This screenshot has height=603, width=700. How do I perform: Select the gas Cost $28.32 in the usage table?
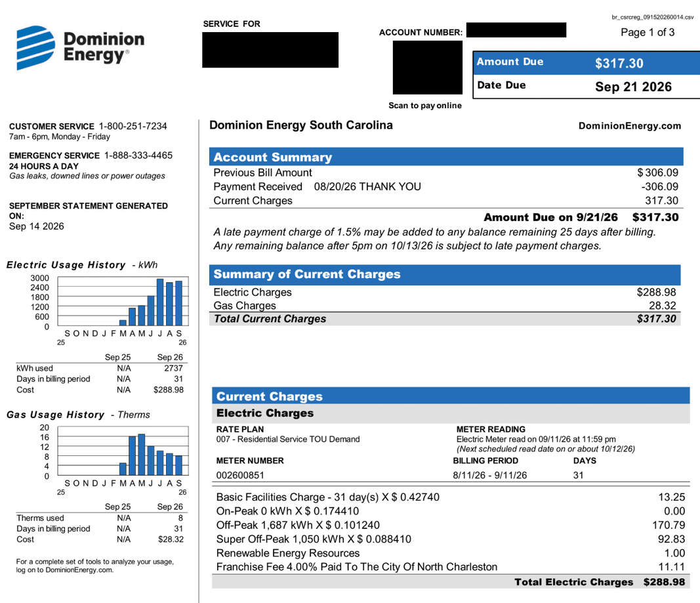(x=171, y=539)
